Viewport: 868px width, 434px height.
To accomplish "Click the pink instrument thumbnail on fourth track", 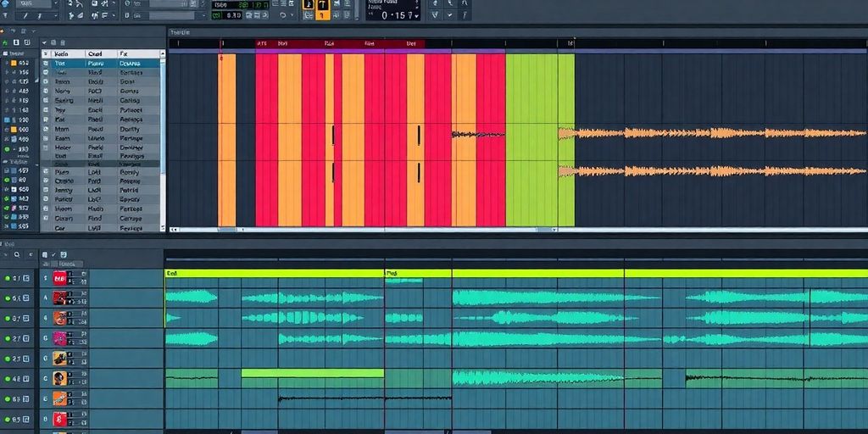I will (60, 338).
